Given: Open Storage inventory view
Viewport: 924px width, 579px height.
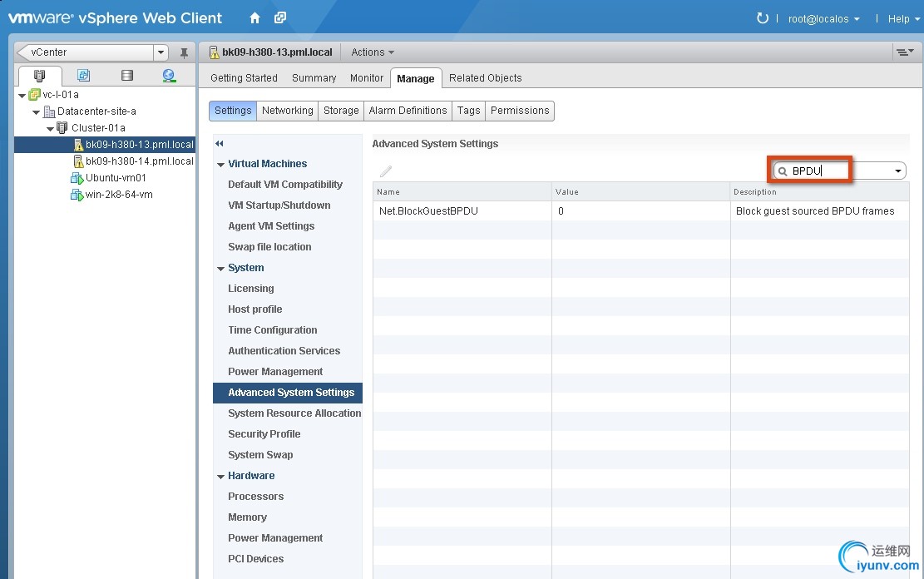Looking at the screenshot, I should point(126,76).
